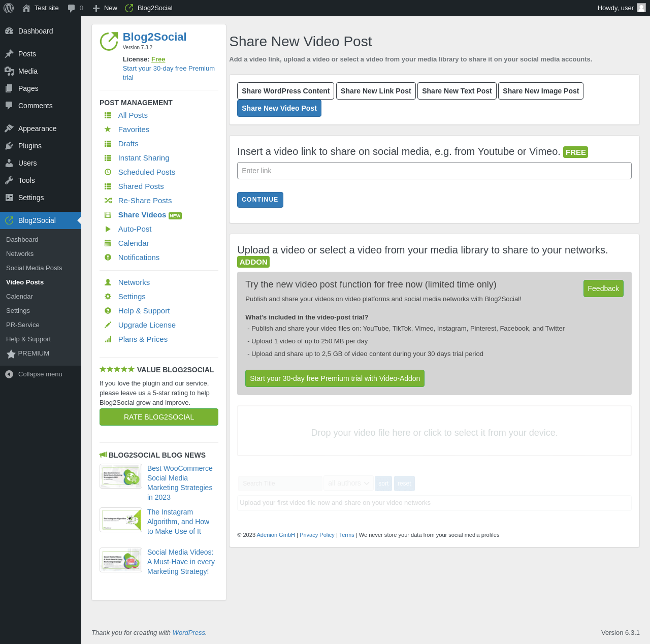Click the Networks person icon

tap(108, 282)
